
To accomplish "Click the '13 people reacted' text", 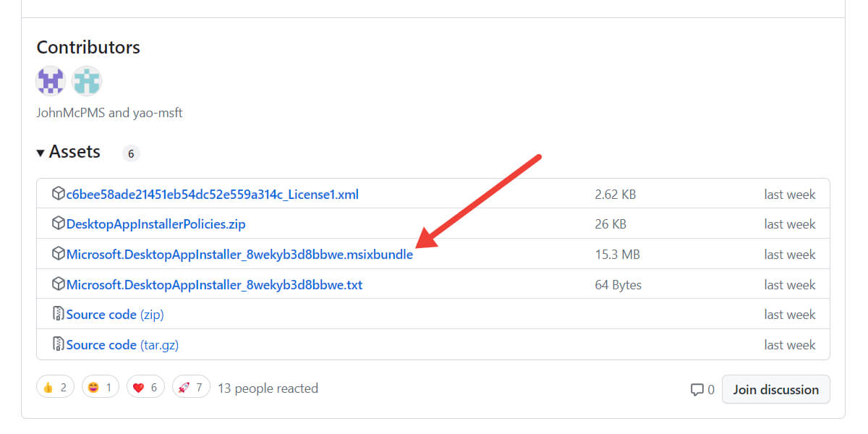I will [268, 388].
